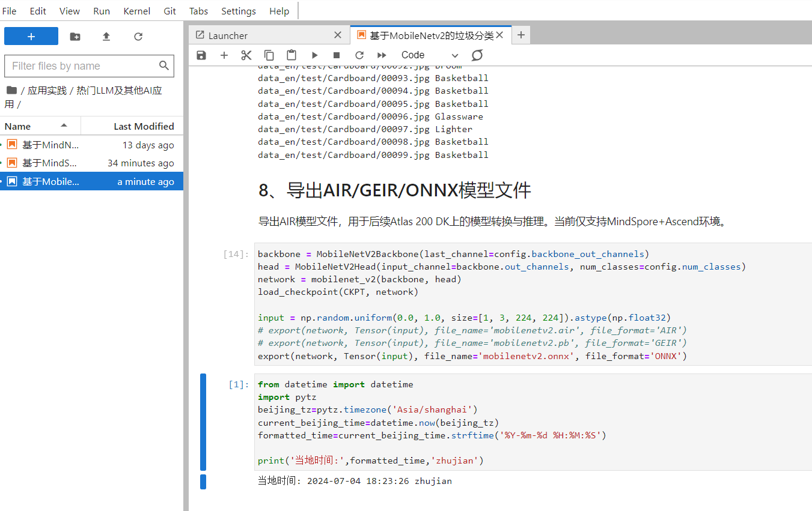This screenshot has height=511, width=812.
Task: Click into the MobileNetV2Backbone code cell
Action: [533, 304]
